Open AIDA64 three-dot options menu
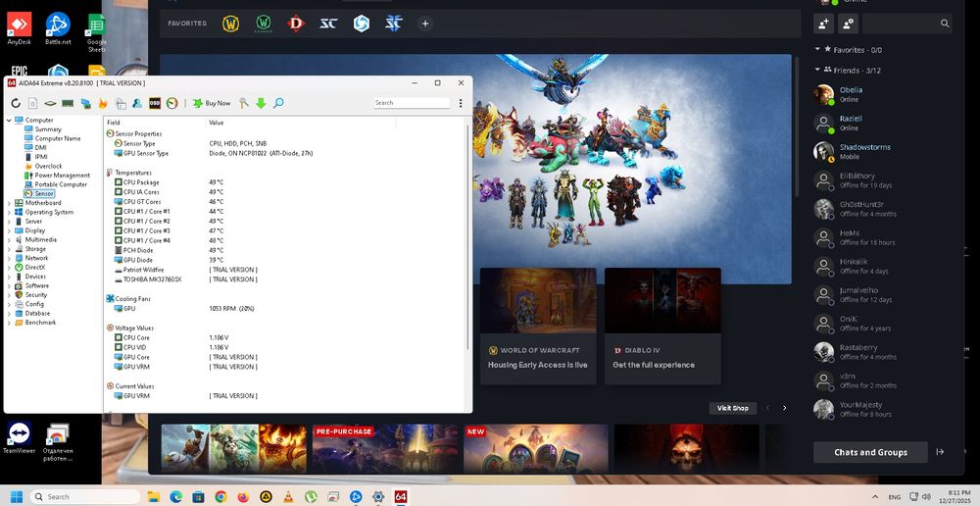This screenshot has width=980, height=506. (461, 103)
